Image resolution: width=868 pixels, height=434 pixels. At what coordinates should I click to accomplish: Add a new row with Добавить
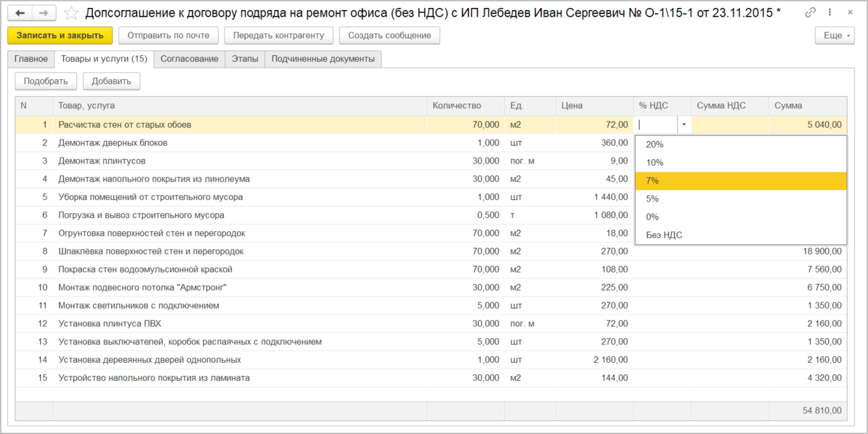click(111, 82)
